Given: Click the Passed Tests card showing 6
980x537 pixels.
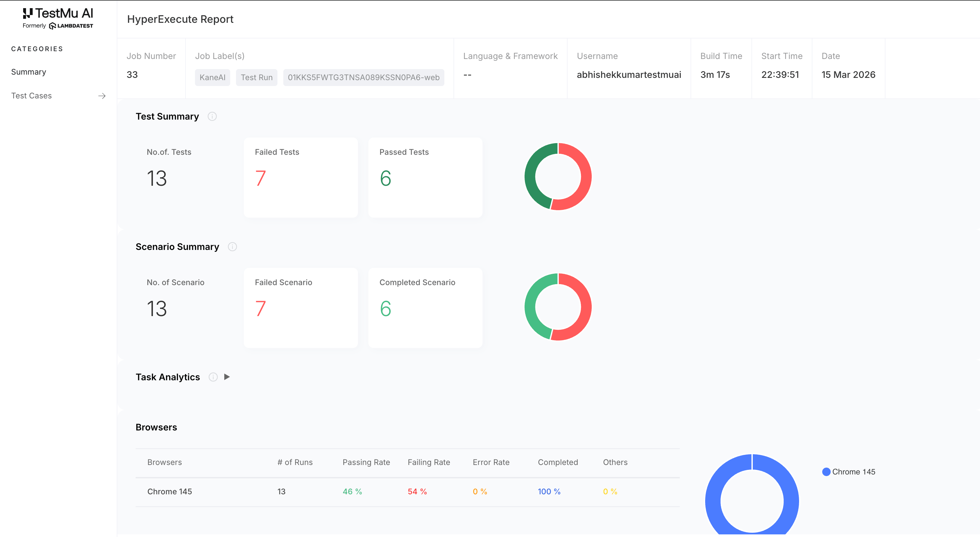Looking at the screenshot, I should [x=425, y=178].
